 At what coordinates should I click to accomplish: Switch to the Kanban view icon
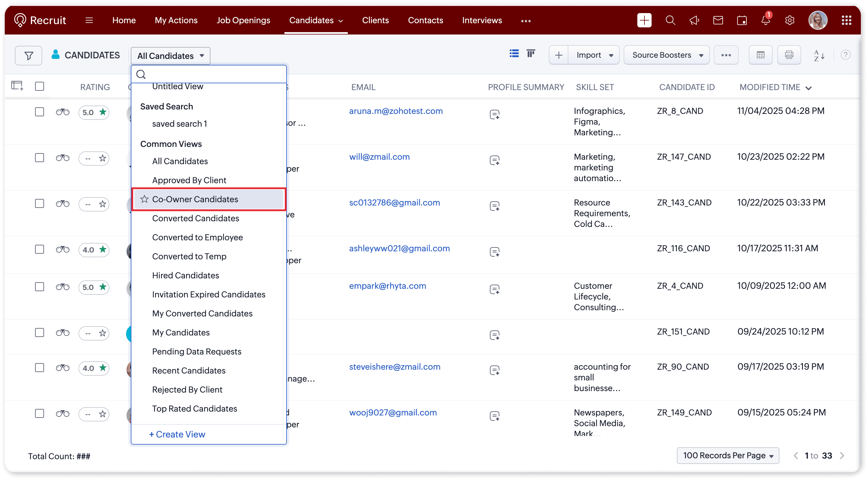(531, 54)
